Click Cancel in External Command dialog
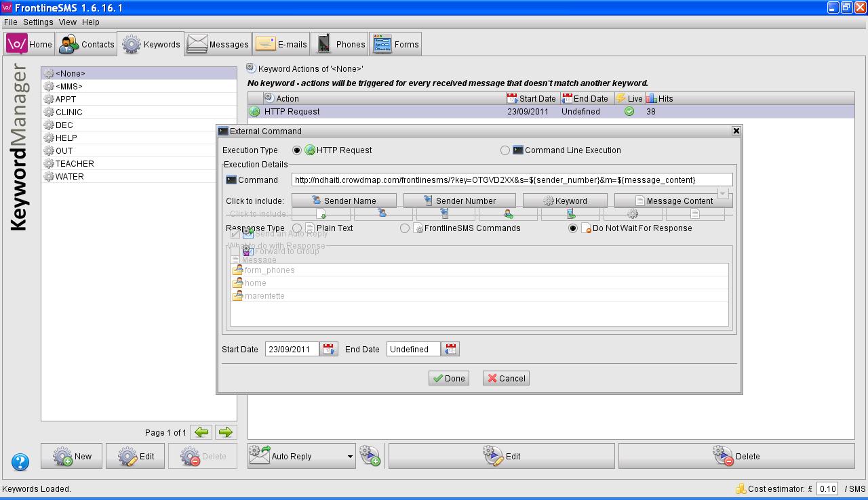The height and width of the screenshot is (500, 868). coord(506,378)
